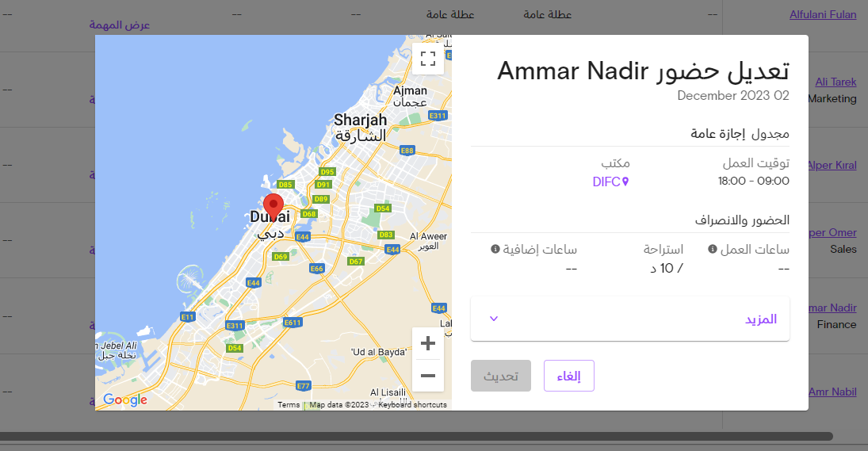868x451 pixels.
Task: Click عرض المهمة link in background table
Action: point(120,25)
